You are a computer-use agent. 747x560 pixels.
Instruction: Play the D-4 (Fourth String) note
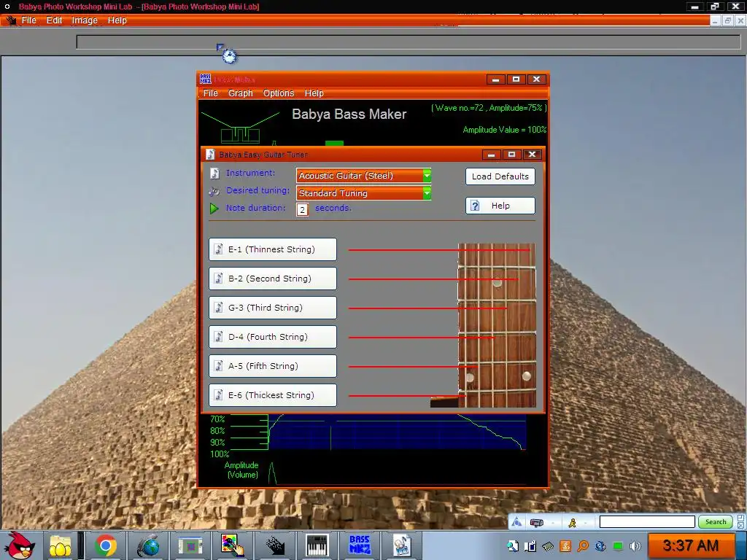point(273,337)
